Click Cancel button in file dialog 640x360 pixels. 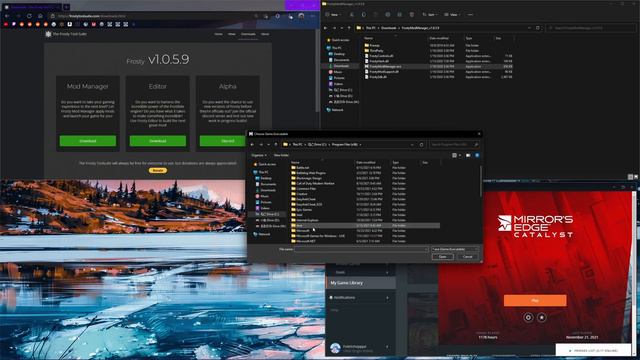[x=468, y=257]
